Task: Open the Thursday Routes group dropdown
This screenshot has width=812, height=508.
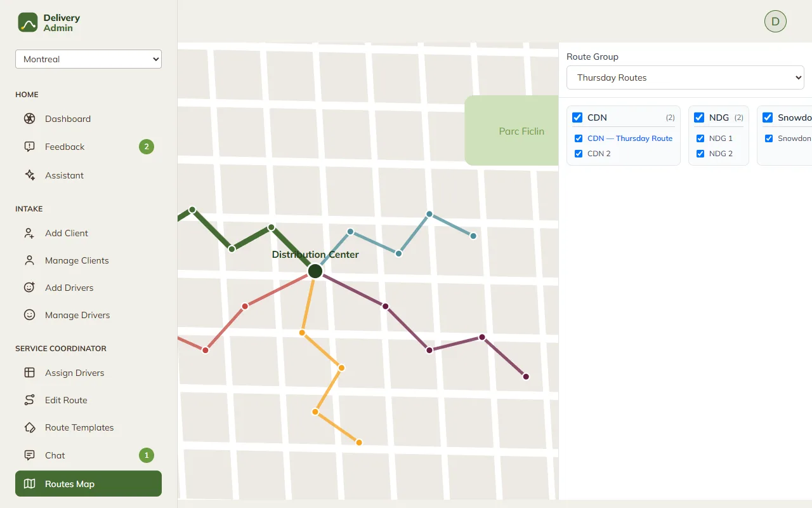Action: pos(685,77)
